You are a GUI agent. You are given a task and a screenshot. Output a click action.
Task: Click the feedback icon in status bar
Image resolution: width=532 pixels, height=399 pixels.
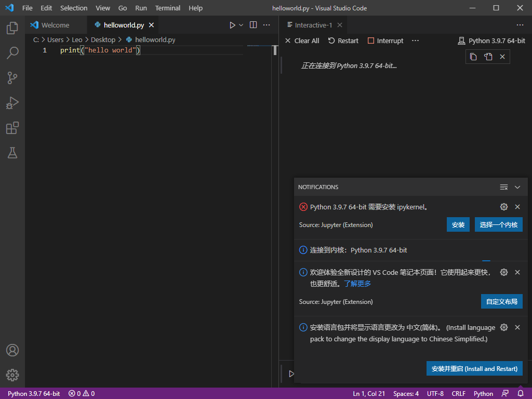click(x=505, y=394)
